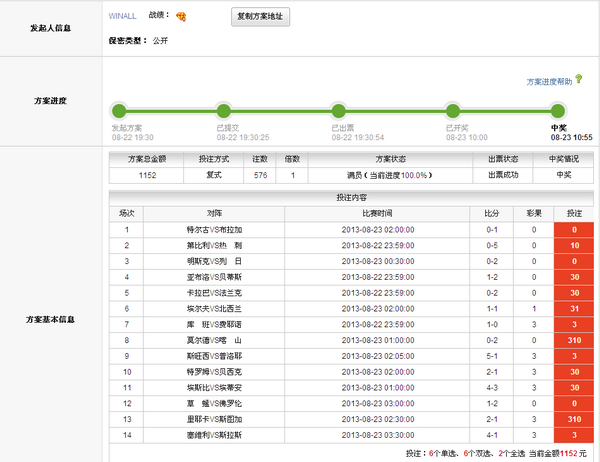The width and height of the screenshot is (600, 462).
Task: Click the 复制方案地址 button
Action: [x=264, y=17]
